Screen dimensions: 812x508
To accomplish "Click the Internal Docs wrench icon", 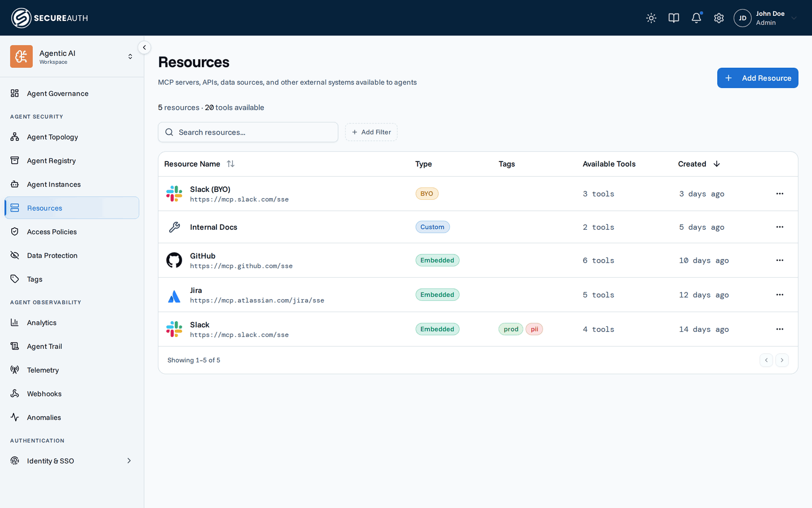I will (174, 227).
